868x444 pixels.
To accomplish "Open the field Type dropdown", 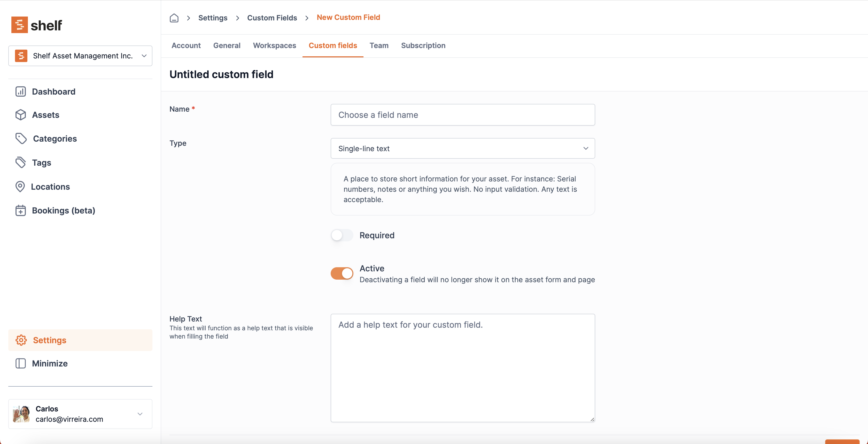I will 462,148.
